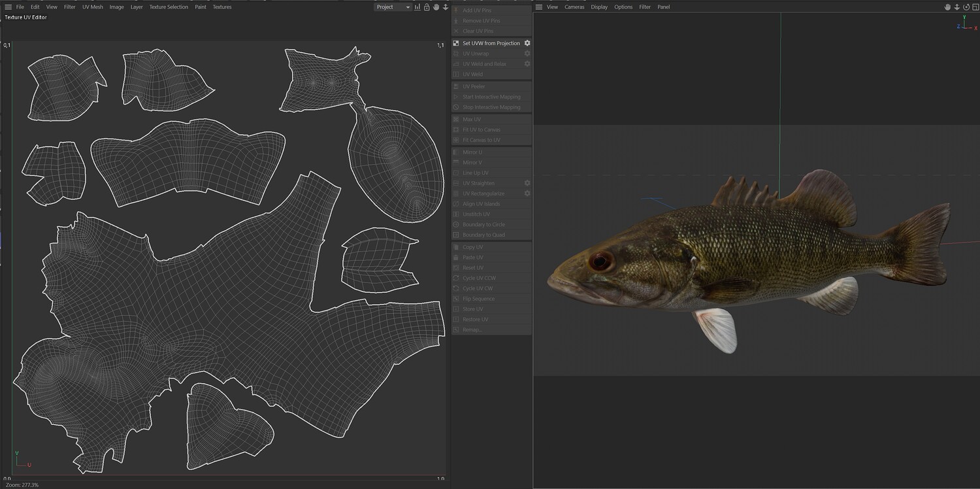The height and width of the screenshot is (489, 980).
Task: Open the Options menu
Action: [x=623, y=7]
